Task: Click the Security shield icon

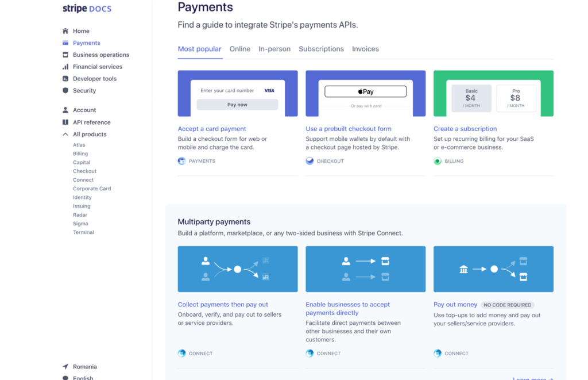Action: pos(65,90)
